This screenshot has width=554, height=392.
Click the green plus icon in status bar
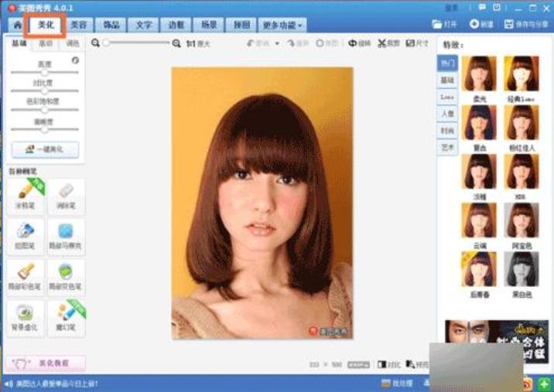coord(544,383)
